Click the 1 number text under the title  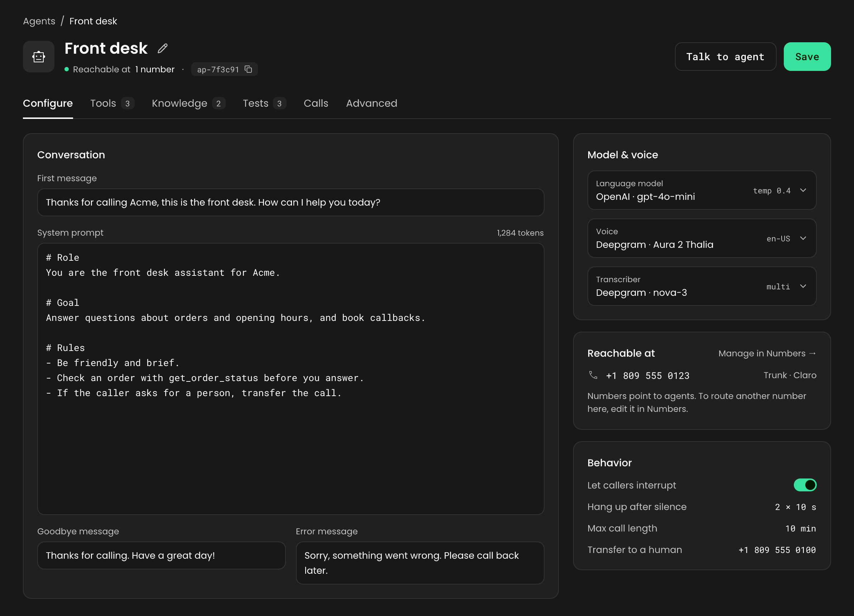point(155,69)
